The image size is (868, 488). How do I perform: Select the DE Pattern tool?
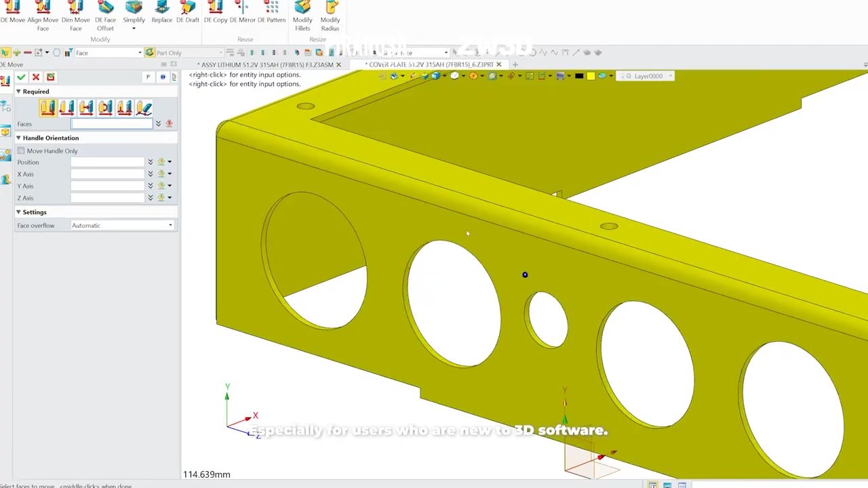[x=271, y=12]
